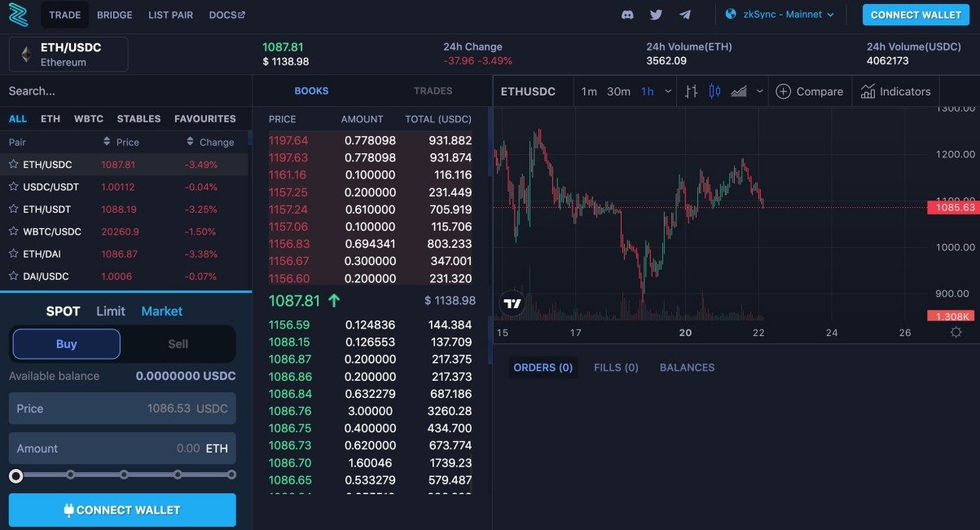The image size is (980, 530).
Task: Set the amount slider to its midpoint mark
Action: pos(124,475)
